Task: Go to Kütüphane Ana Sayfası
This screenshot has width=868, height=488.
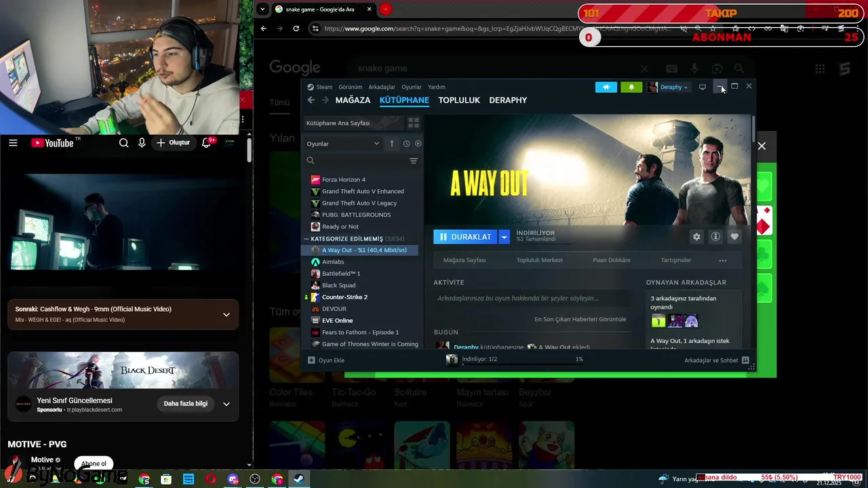Action: tap(353, 123)
